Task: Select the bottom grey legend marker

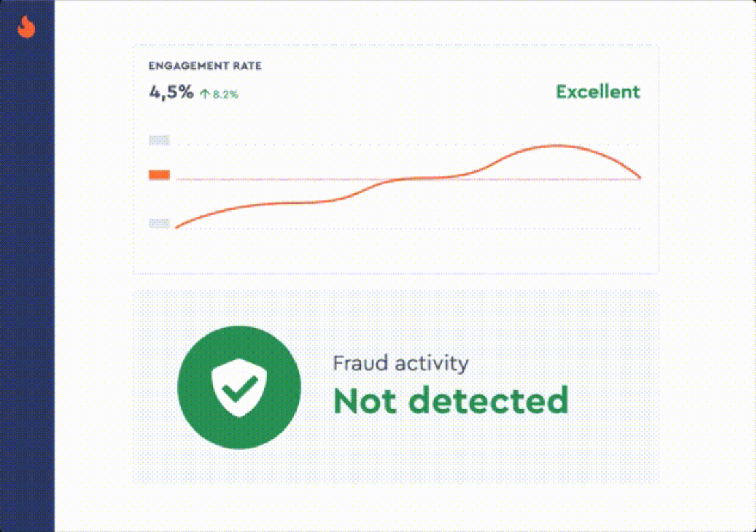Action: point(160,223)
